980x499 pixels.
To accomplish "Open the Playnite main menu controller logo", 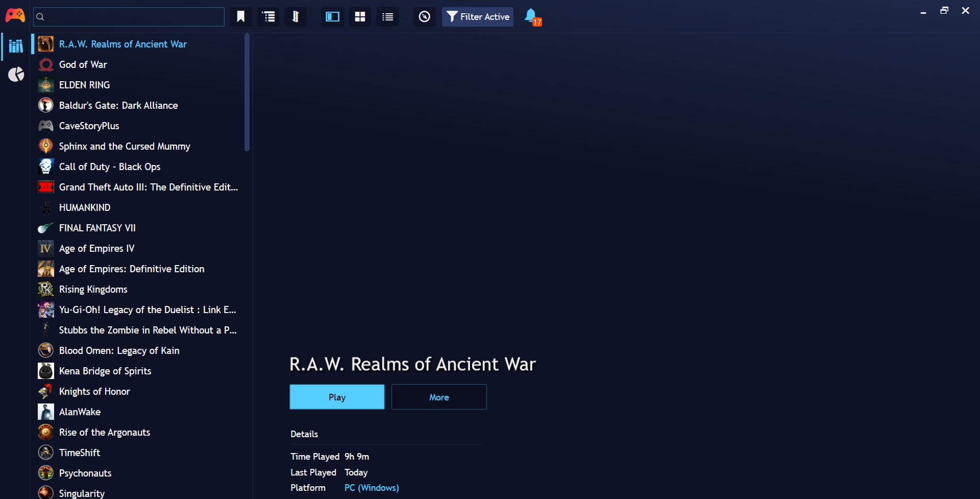I will coord(15,16).
